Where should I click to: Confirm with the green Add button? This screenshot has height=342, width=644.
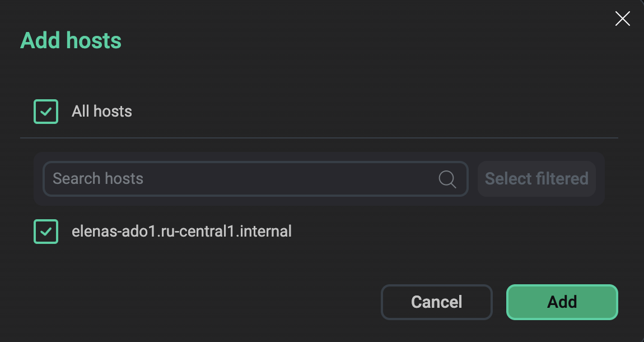[562, 302]
